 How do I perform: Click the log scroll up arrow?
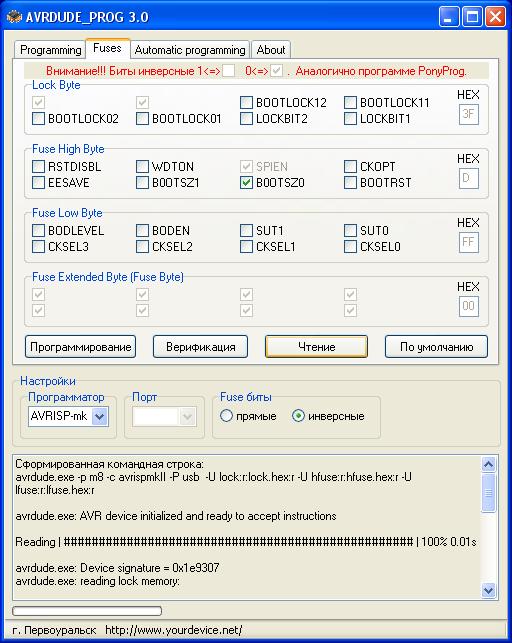pyautogui.click(x=488, y=465)
